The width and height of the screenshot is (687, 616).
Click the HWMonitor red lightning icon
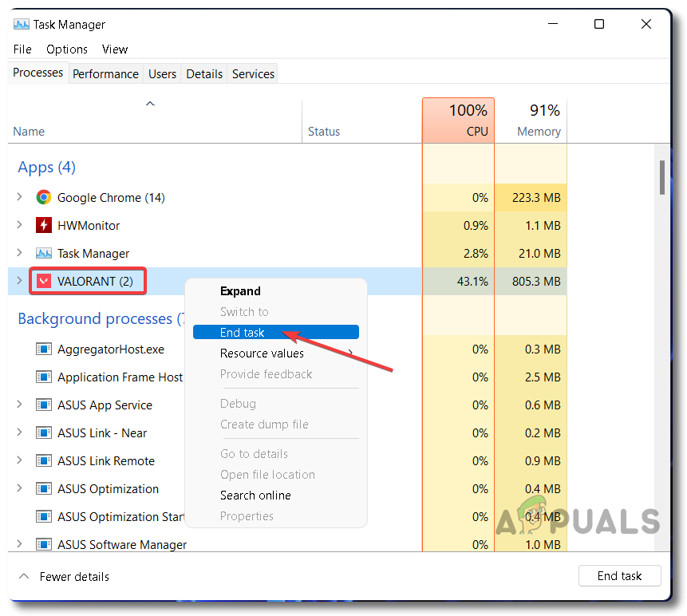43,226
